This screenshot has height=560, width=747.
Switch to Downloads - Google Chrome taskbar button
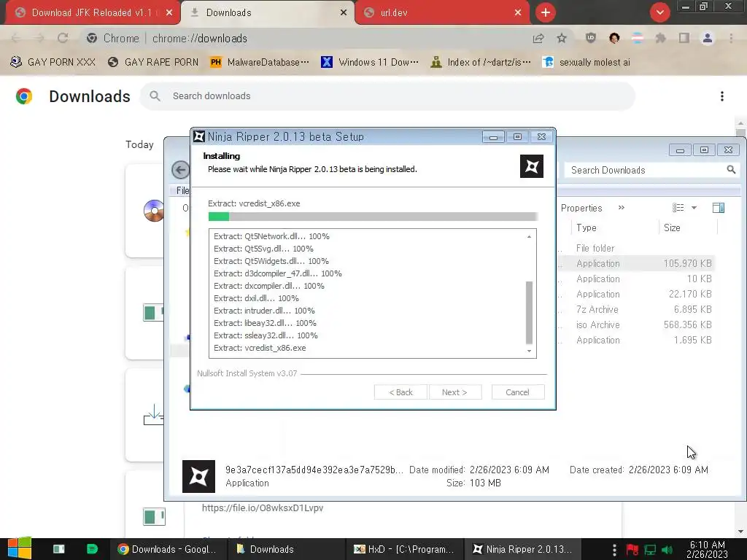point(167,549)
